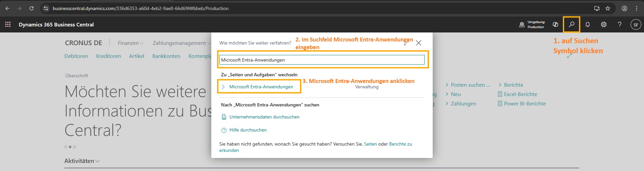This screenshot has height=171, width=644.
Task: Expand the search dialog with the arrows icon
Action: [407, 43]
